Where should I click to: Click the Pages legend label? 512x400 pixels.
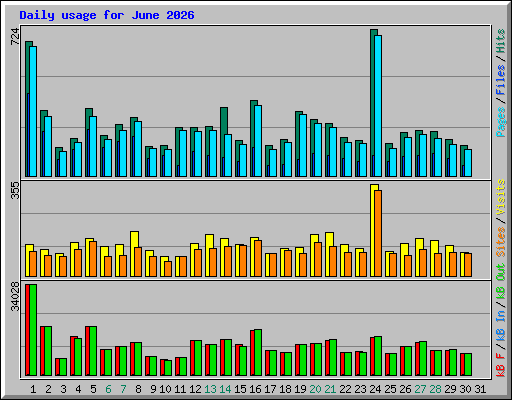(500, 122)
